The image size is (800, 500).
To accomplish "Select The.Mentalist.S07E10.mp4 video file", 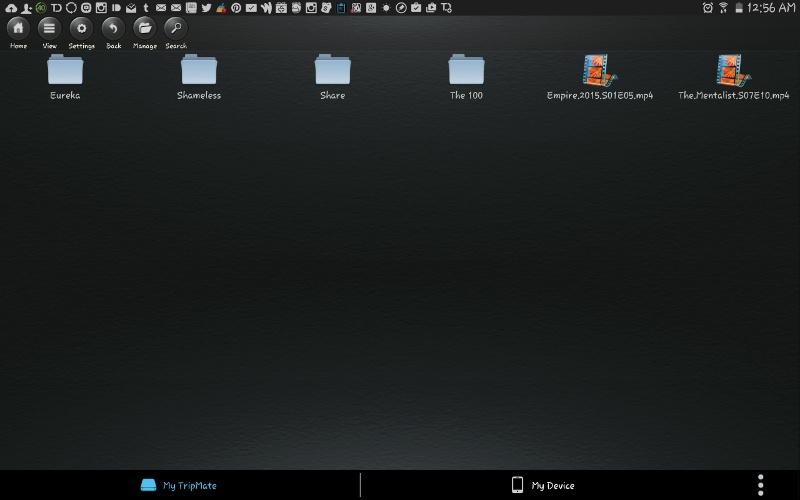I will (x=734, y=77).
